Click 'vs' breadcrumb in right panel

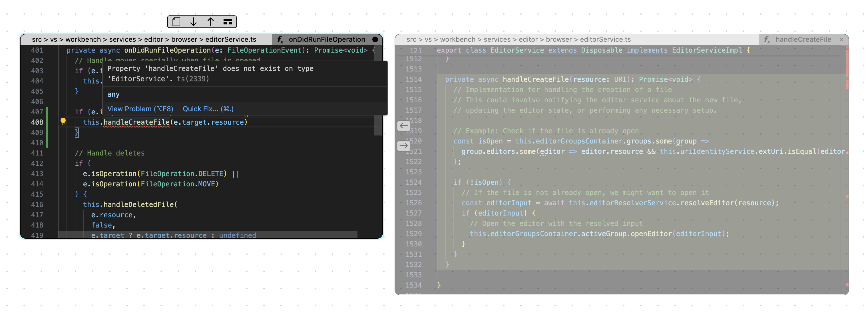tap(428, 39)
